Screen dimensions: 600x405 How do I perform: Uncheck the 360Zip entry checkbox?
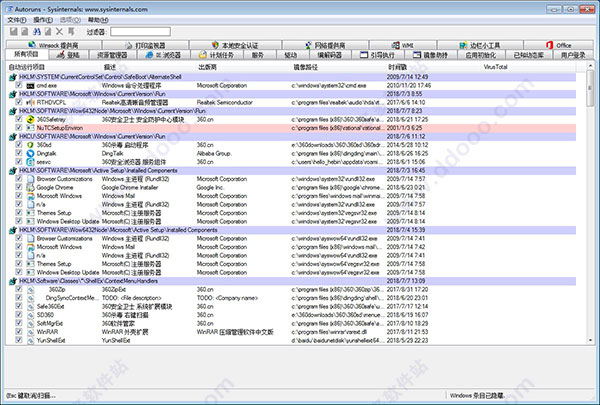[19, 289]
